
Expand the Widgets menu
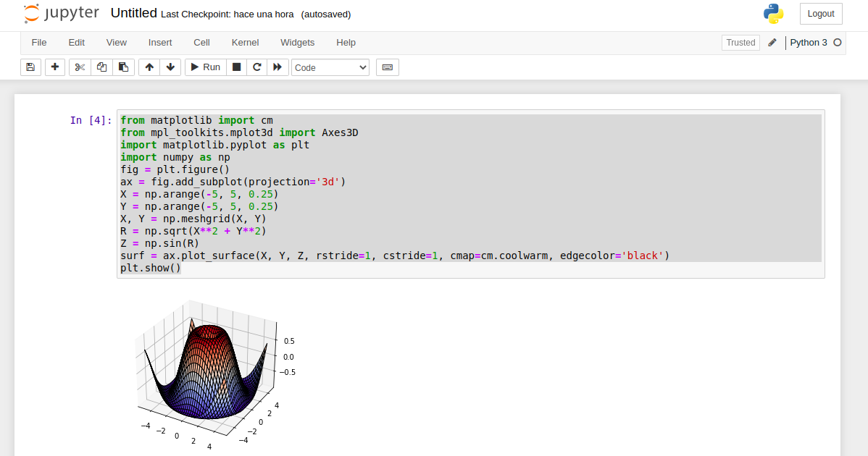click(297, 43)
